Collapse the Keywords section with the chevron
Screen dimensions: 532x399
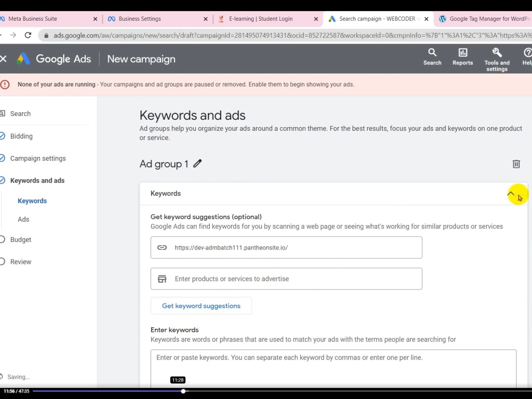(511, 194)
